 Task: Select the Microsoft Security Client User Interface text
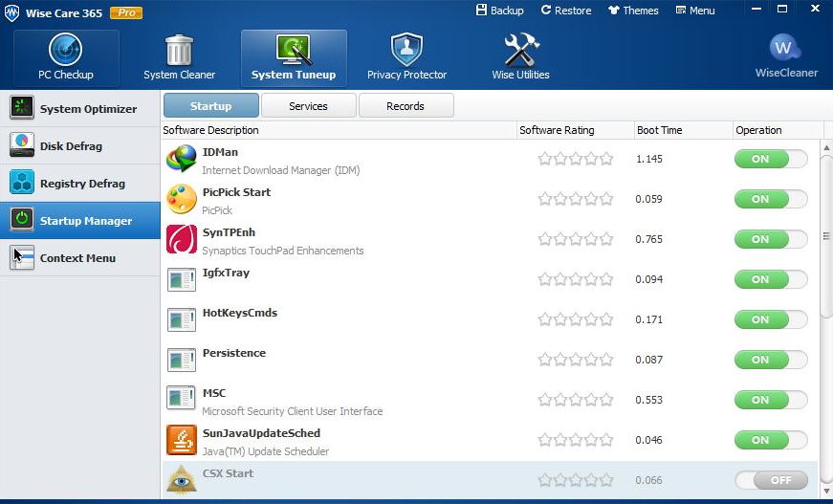(293, 411)
